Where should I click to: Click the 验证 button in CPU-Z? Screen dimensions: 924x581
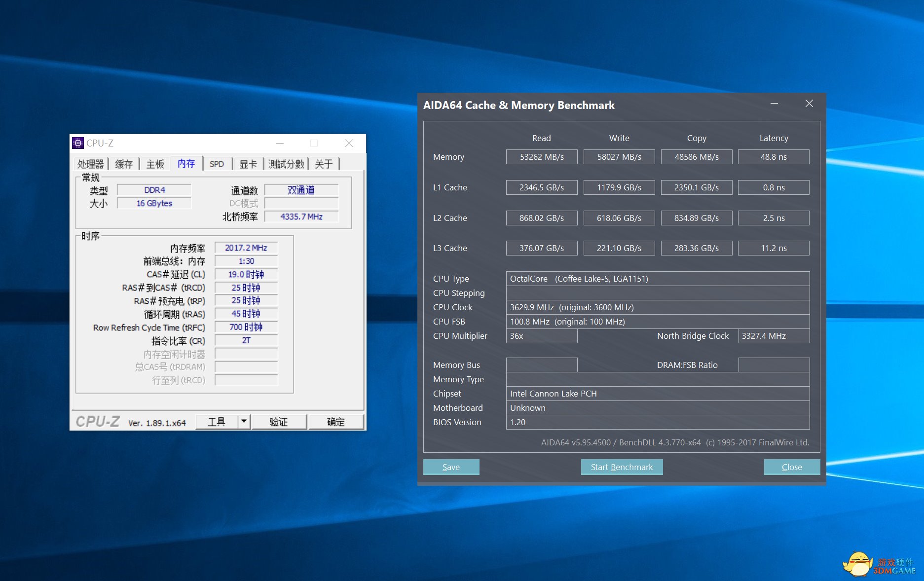[279, 422]
